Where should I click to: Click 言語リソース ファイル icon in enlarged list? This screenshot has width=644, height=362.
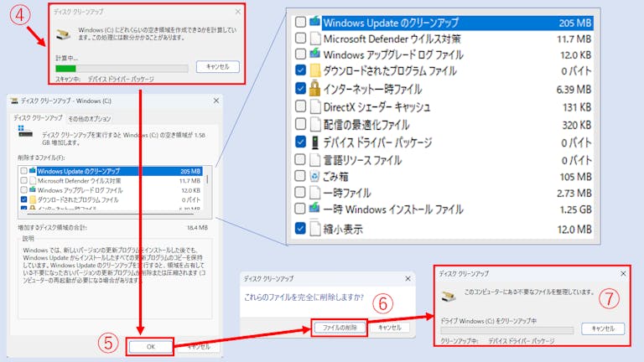tap(315, 160)
